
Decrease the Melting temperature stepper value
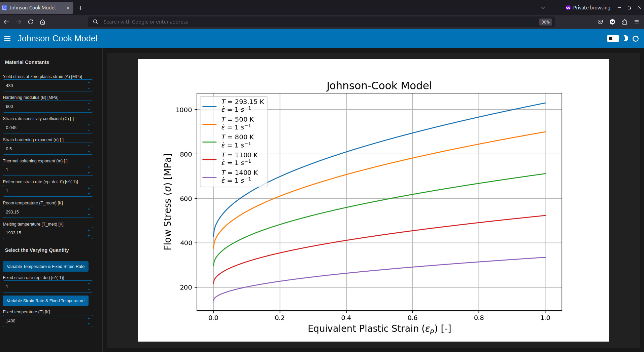(89, 236)
